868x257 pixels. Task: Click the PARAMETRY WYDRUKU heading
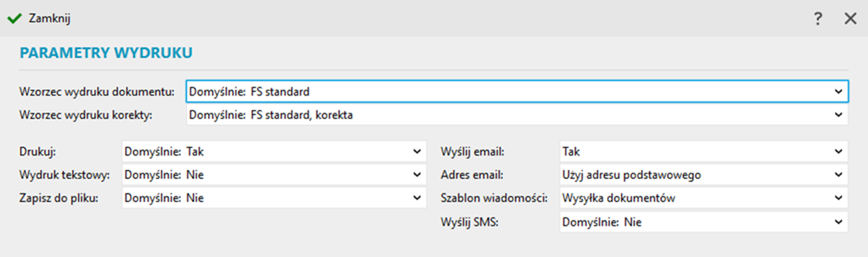coord(106,53)
